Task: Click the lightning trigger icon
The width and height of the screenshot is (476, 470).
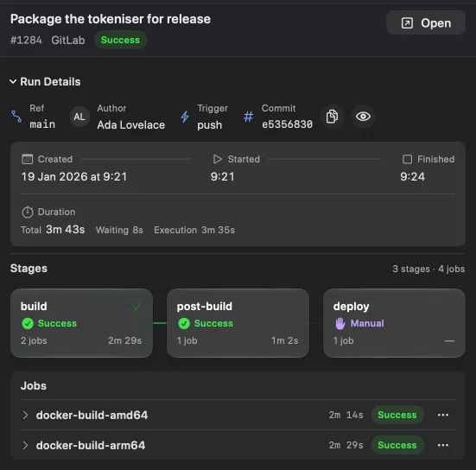Action: (x=185, y=117)
